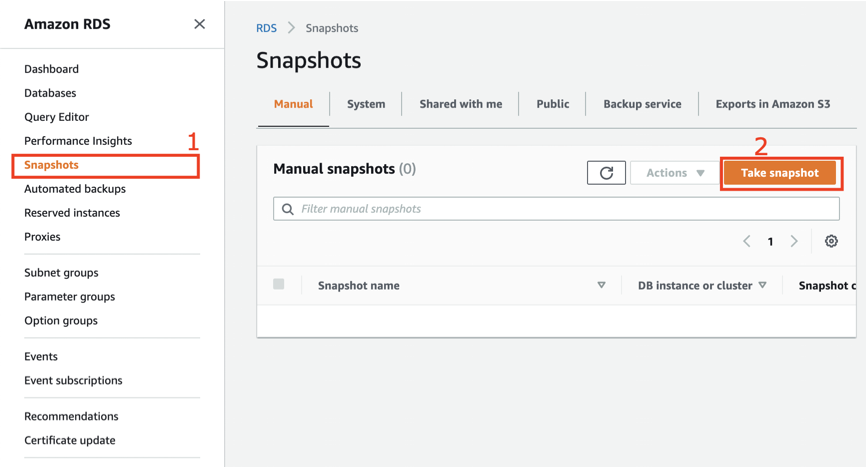Navigate to Performance Insights
The image size is (866, 467).
78,141
